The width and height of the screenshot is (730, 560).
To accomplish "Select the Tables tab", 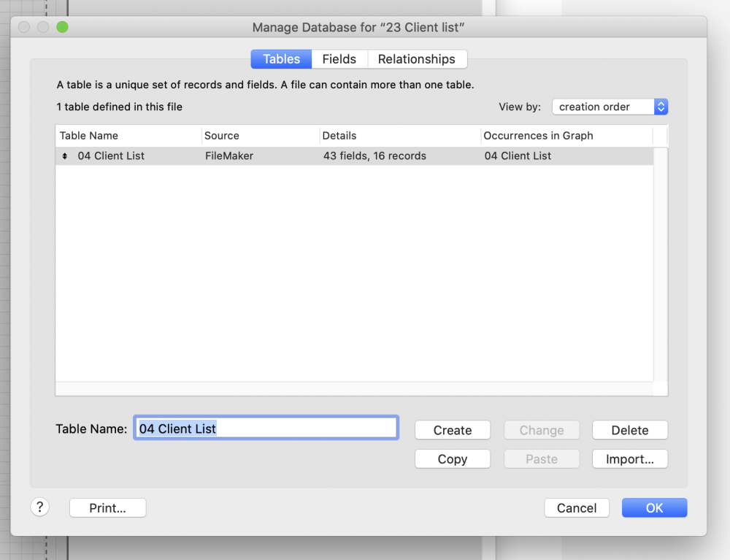I will (x=281, y=59).
